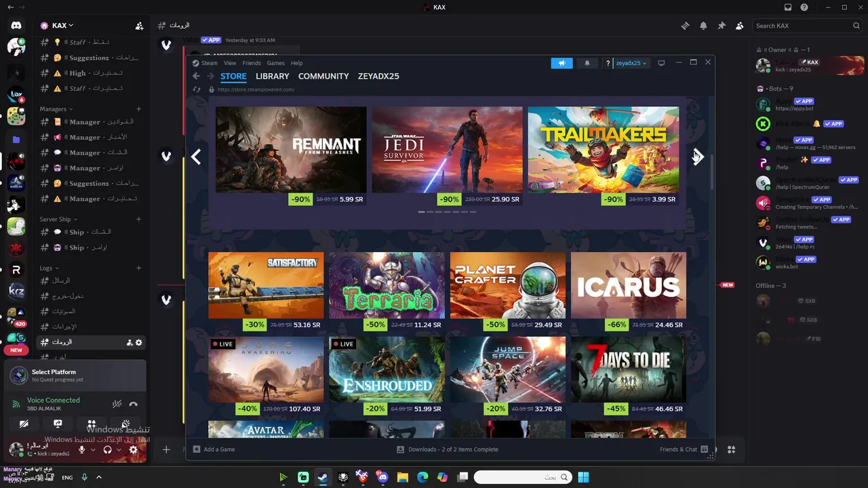The image size is (868, 488).
Task: Collapse the Server Ship category
Action: (x=58, y=219)
